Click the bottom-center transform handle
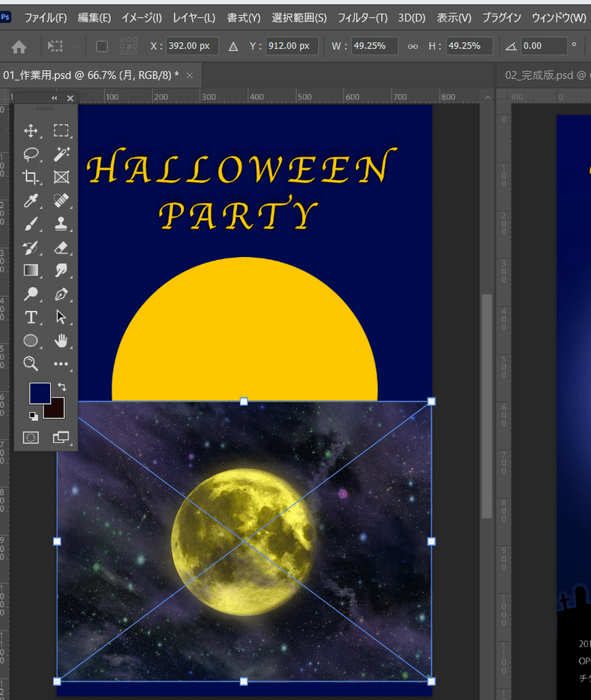591x700 pixels. pyautogui.click(x=244, y=682)
